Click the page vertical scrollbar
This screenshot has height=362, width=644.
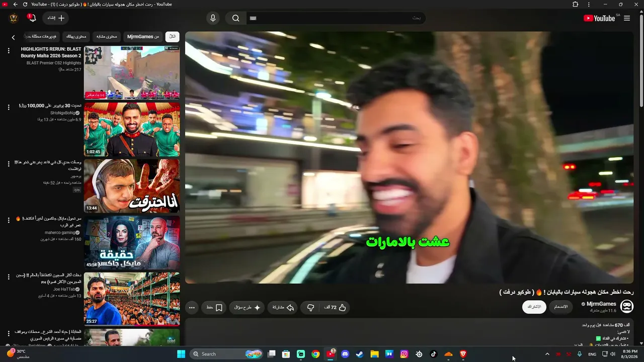click(x=641, y=60)
